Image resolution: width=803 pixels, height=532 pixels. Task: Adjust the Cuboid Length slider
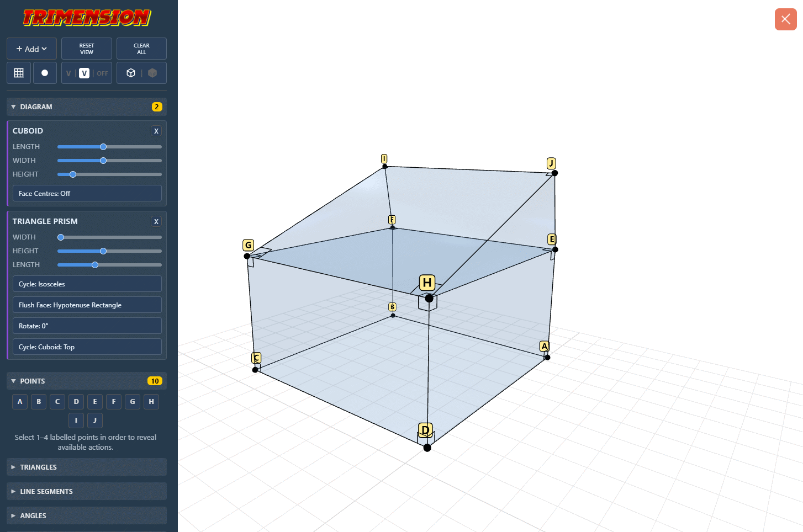tap(109, 147)
